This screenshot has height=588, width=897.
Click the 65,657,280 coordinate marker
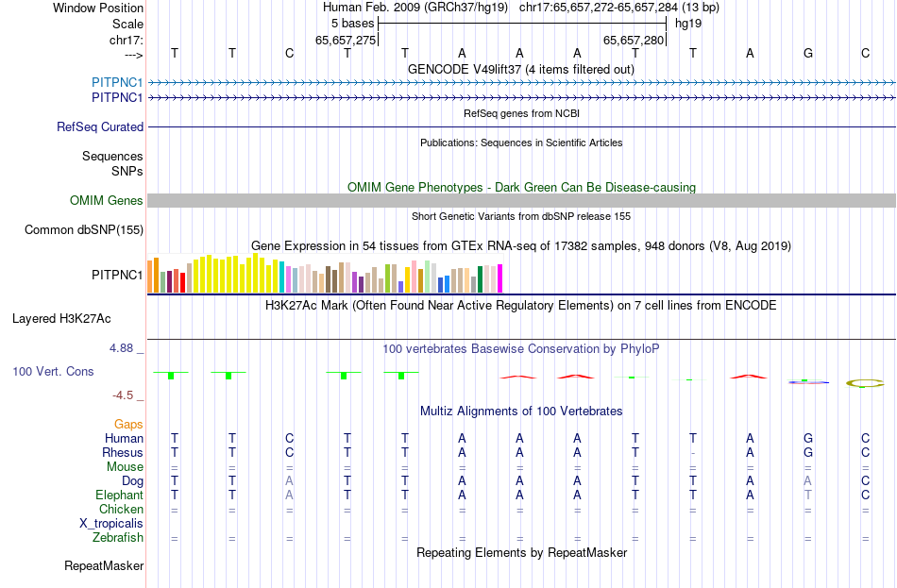tap(634, 40)
